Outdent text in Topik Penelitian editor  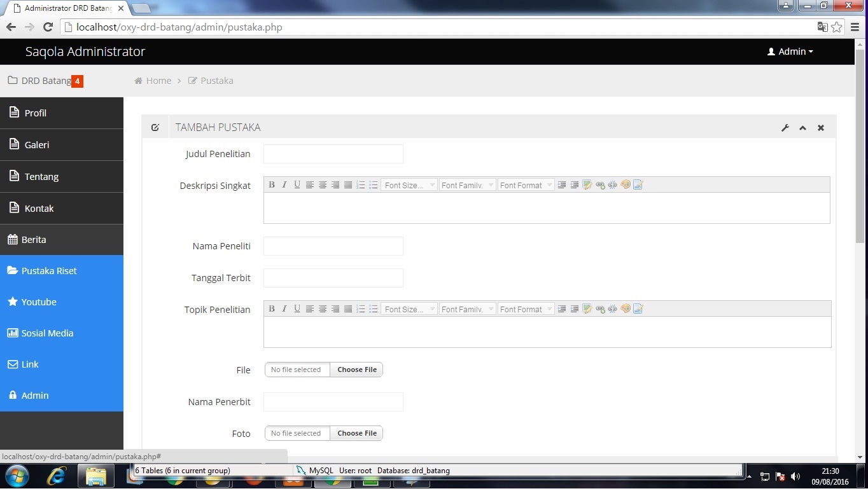point(575,309)
